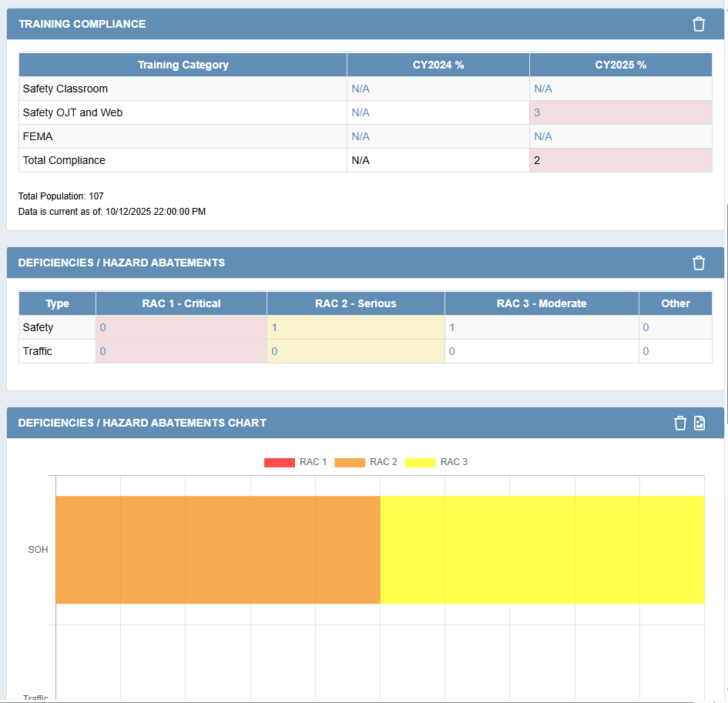Open the Traffic RAC 1 Critical count
This screenshot has width=728, height=703.
102,351
